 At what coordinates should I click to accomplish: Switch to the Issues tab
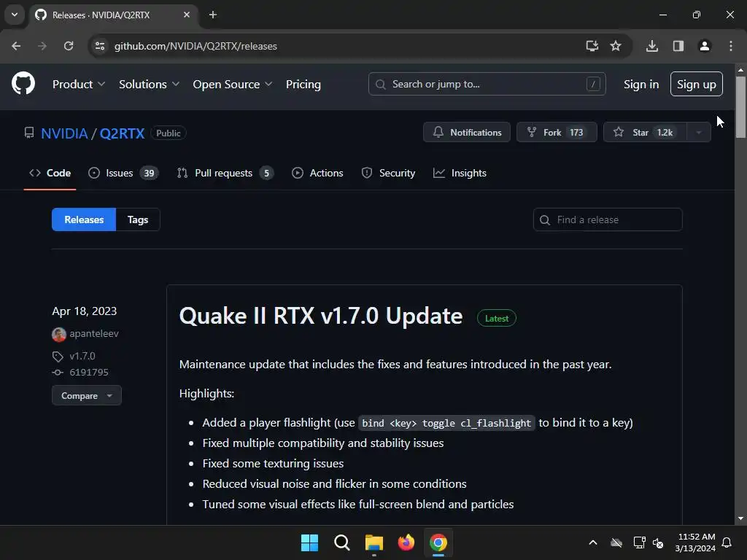tap(123, 173)
